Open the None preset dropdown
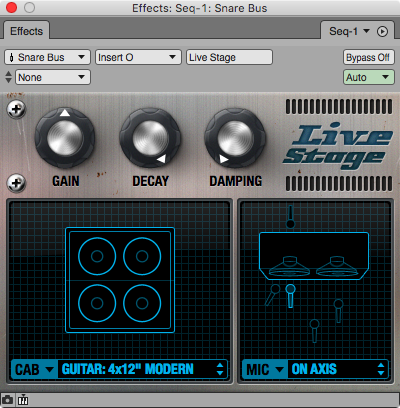400x408 pixels. [x=53, y=77]
